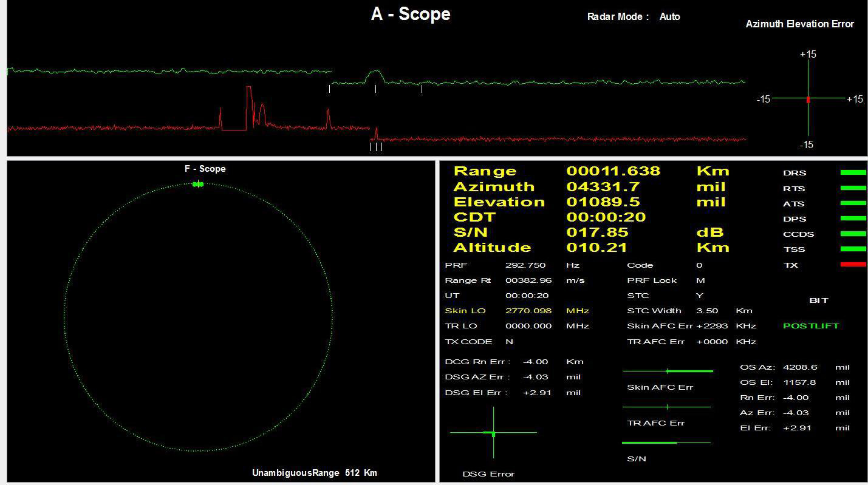
Task: Click the TR LO value 0000.000
Action: (528, 326)
